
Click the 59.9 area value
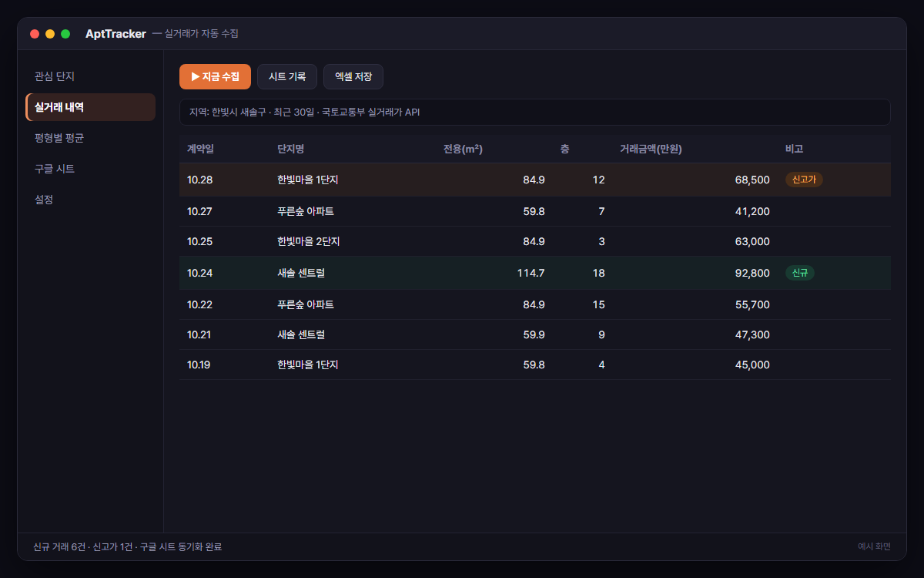[x=534, y=334]
